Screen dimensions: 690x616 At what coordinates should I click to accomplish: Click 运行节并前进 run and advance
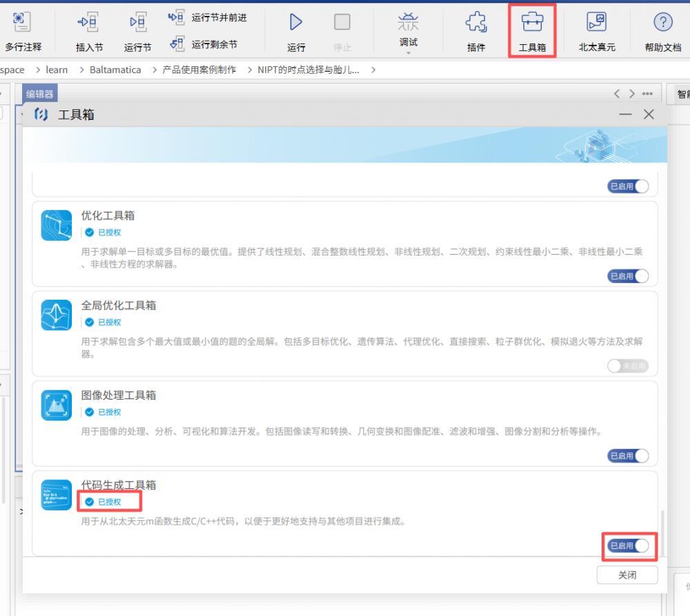click(208, 17)
